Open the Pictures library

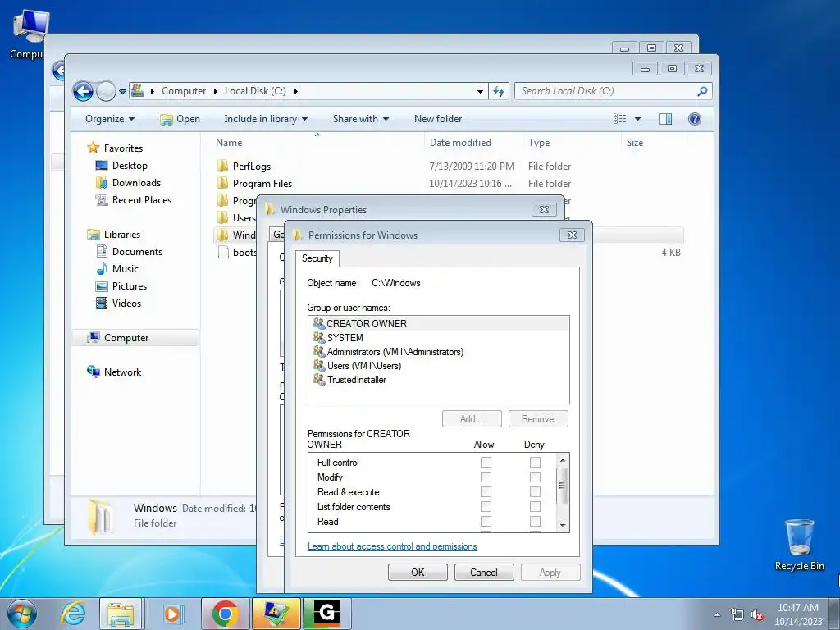coord(129,285)
